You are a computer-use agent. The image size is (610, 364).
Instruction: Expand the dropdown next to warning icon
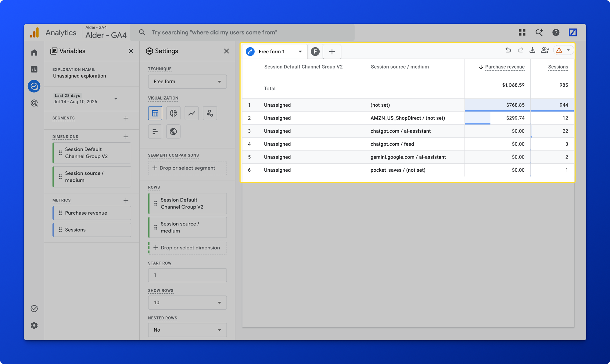coord(568,50)
